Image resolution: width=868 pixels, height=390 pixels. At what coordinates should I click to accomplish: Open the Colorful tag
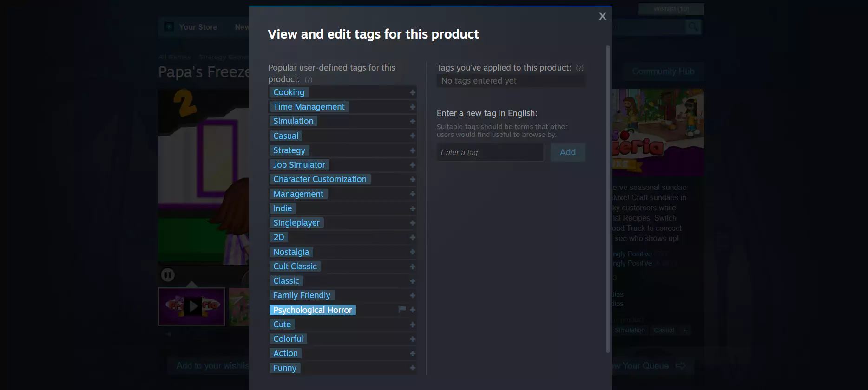[288, 339]
